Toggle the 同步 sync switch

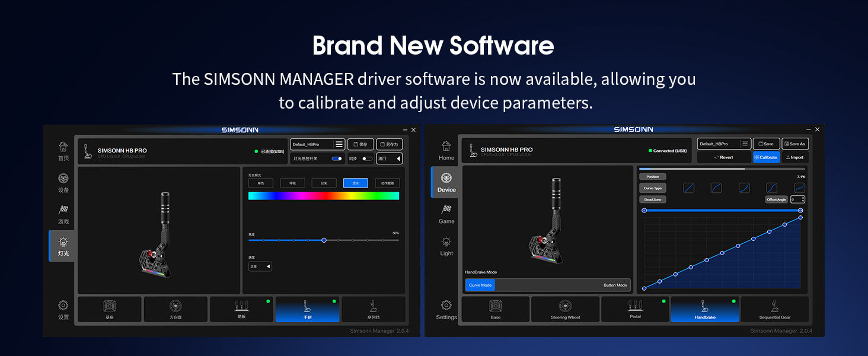click(x=368, y=158)
